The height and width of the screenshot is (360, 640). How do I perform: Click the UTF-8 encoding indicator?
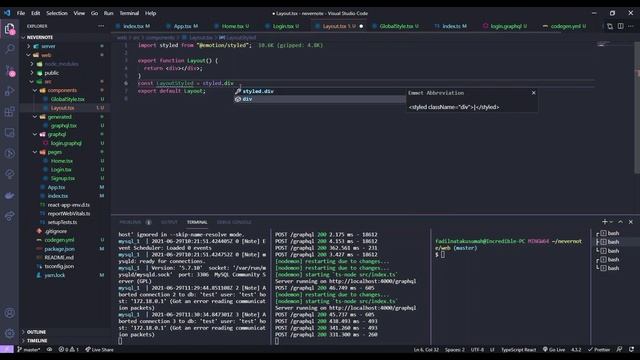point(477,349)
